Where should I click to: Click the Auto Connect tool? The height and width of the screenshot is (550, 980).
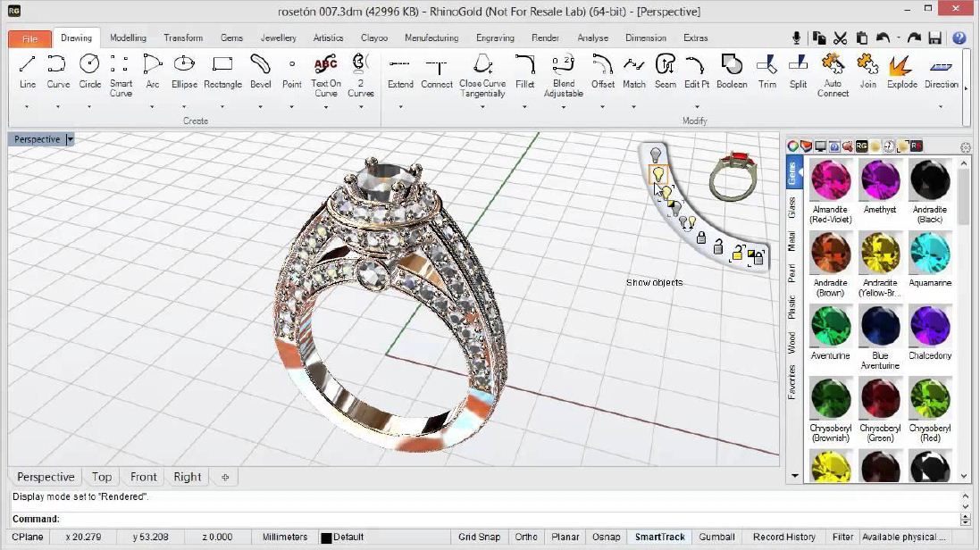(x=833, y=73)
